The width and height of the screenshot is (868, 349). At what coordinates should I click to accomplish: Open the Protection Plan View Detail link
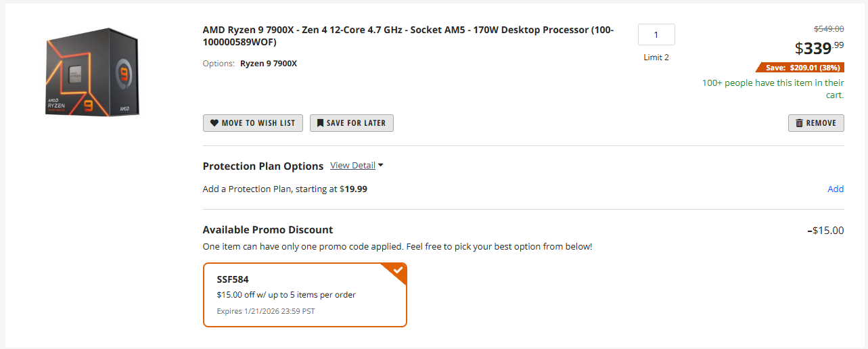(x=352, y=166)
